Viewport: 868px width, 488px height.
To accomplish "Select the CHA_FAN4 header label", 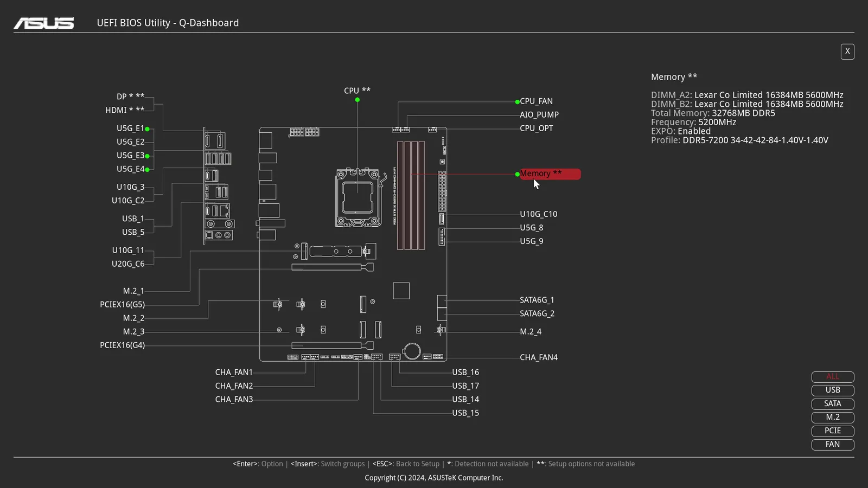I will click(x=539, y=357).
